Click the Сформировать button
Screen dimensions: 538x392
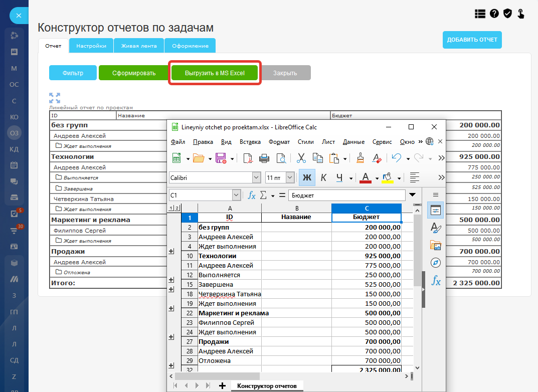pyautogui.click(x=133, y=73)
